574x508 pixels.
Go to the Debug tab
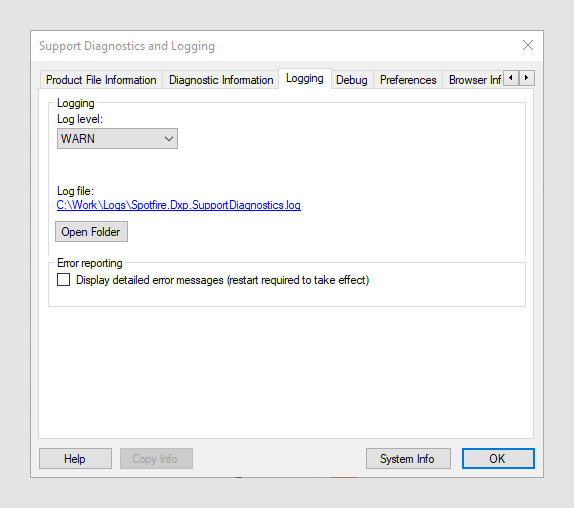352,80
